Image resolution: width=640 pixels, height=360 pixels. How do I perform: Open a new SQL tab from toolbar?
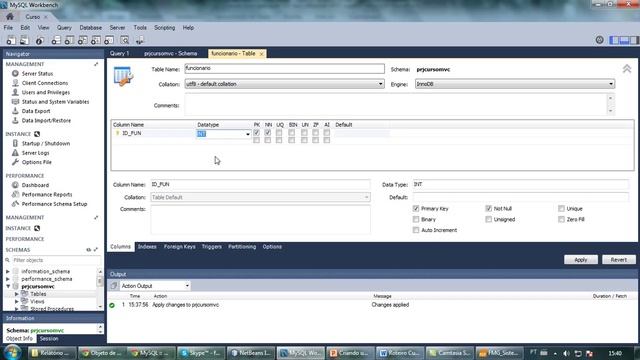(x=11, y=40)
